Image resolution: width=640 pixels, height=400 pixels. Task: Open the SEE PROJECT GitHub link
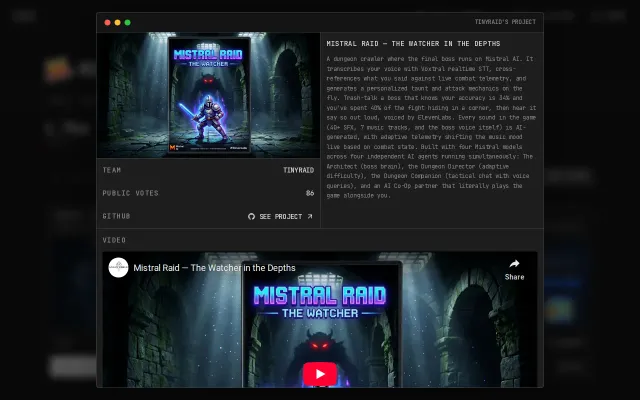[280, 216]
